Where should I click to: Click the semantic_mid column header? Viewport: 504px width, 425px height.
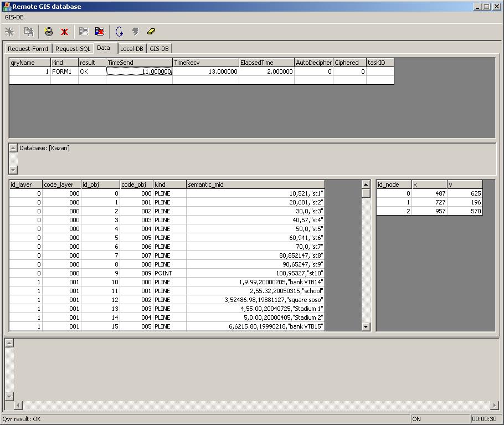(255, 185)
